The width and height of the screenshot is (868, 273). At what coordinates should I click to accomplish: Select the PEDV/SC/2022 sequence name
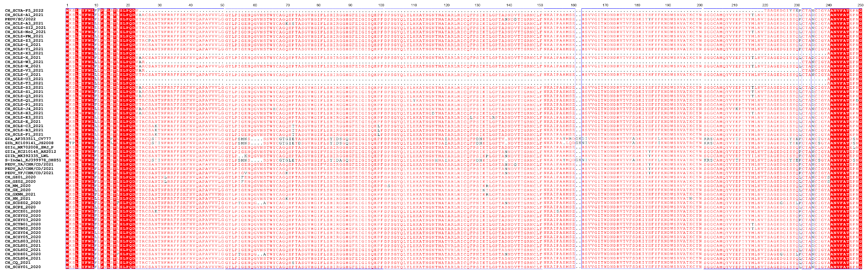pos(20,19)
